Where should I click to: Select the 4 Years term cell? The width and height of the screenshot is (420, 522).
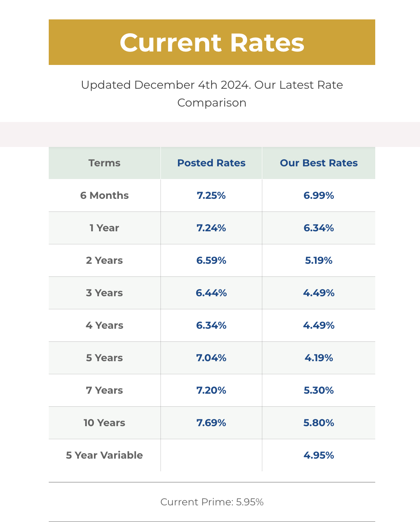tap(105, 325)
